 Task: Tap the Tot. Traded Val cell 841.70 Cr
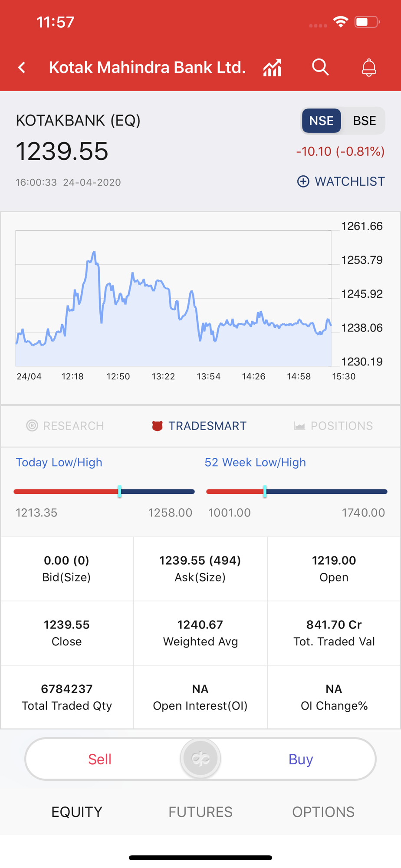pyautogui.click(x=334, y=633)
